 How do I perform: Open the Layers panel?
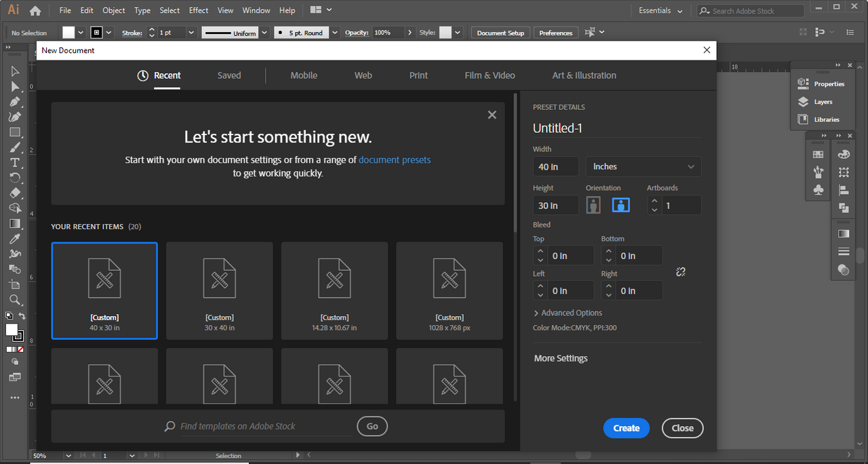(823, 102)
